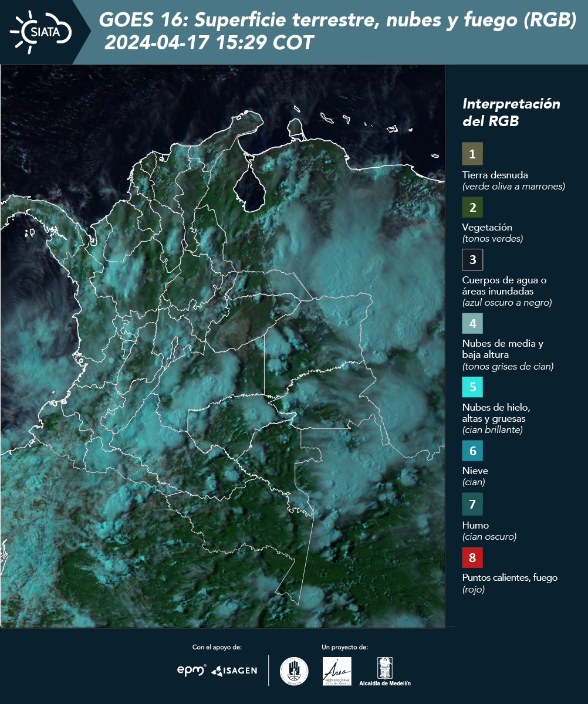Click swatch 2 for Vegetación
Screen dimensions: 588x704
[x=472, y=207]
